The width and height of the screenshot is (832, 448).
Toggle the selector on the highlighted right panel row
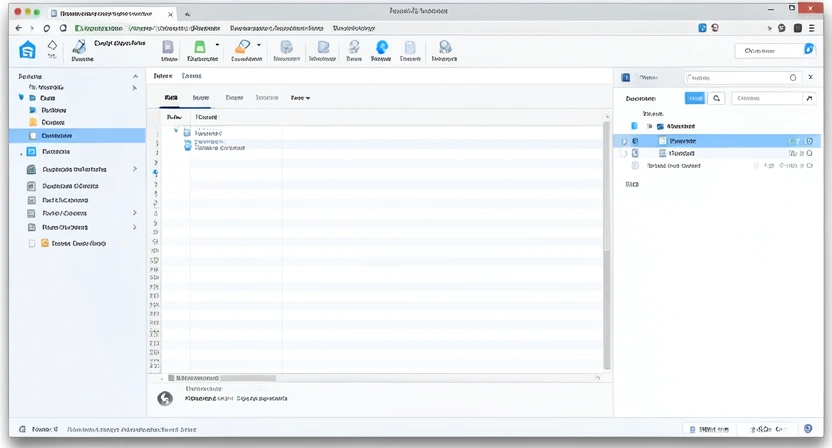(x=623, y=141)
